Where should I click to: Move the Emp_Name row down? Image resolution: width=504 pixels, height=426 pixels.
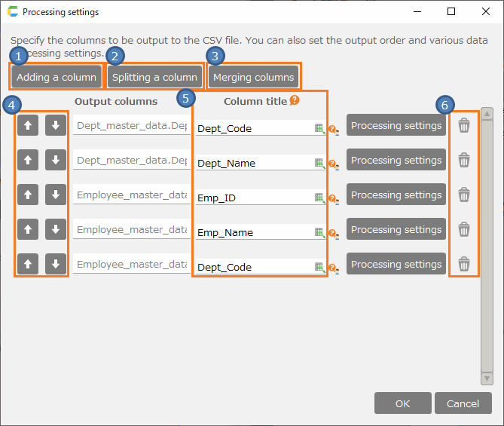tap(55, 230)
